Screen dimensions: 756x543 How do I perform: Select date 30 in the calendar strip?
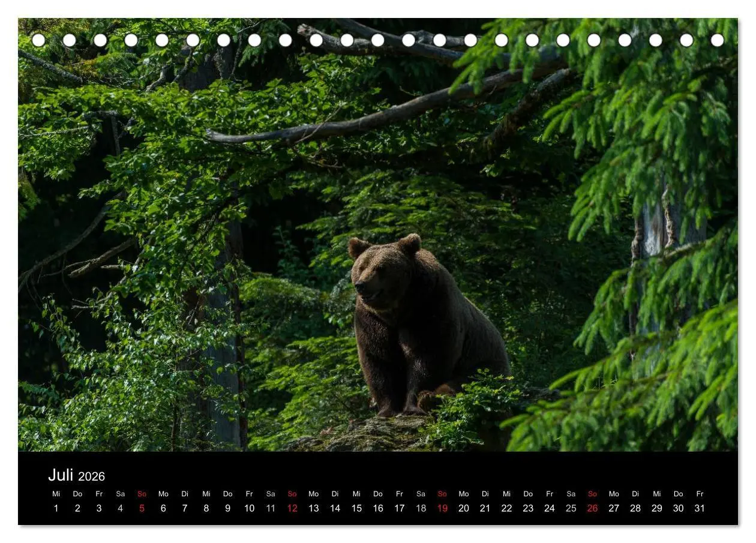click(x=678, y=508)
